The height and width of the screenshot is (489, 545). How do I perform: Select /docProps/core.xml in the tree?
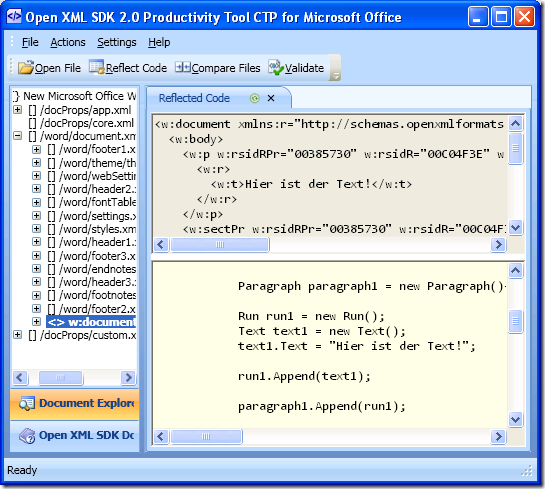point(81,123)
